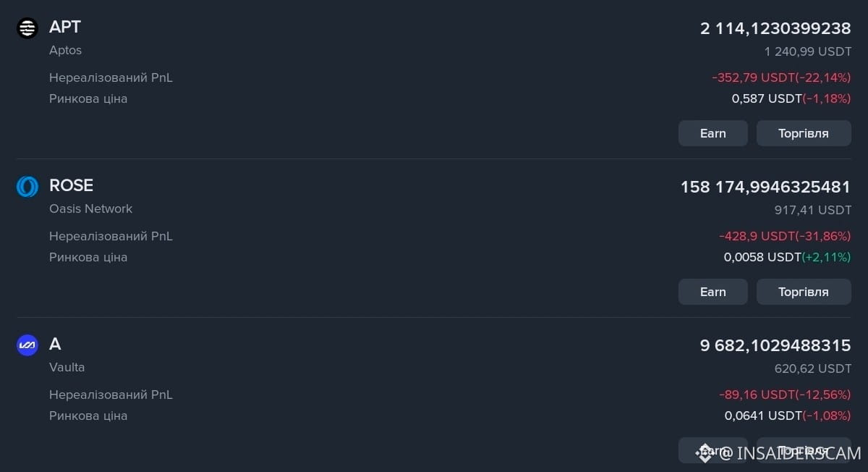The height and width of the screenshot is (472, 868).
Task: Click the Binance logo in watermark
Action: [x=705, y=453]
